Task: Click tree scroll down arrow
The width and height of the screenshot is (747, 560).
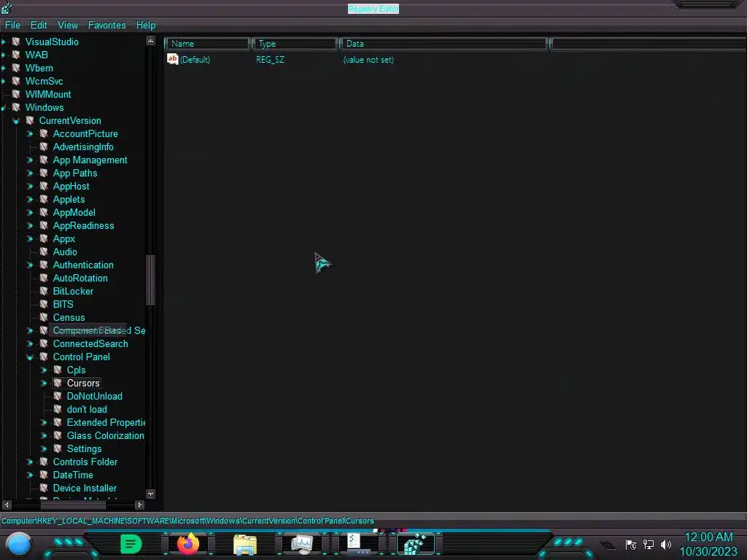Action: (x=150, y=494)
